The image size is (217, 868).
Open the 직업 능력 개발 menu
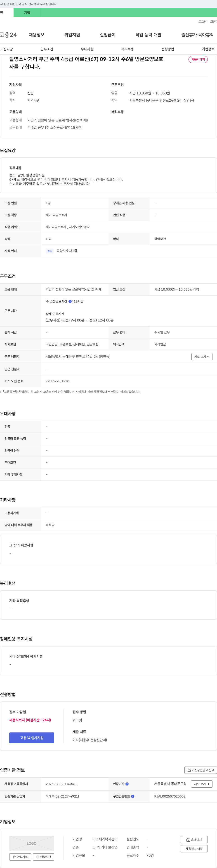(x=148, y=35)
